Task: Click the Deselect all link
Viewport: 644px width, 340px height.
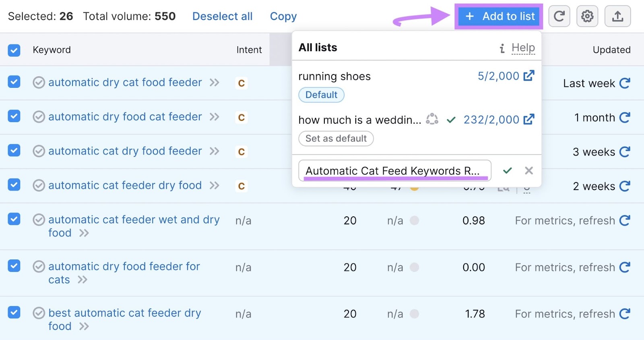Action: (222, 17)
